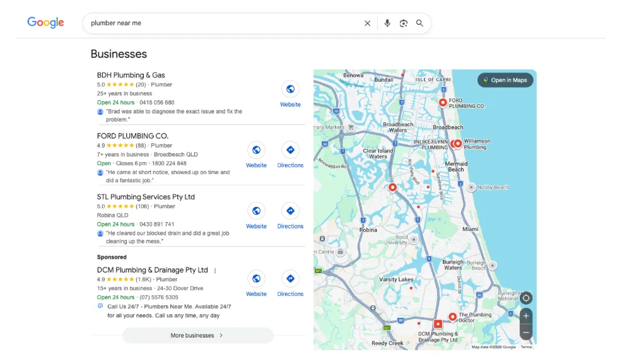Click the Directions label for FORD PLUMBING
Screen dimensions: 622x364
point(290,165)
